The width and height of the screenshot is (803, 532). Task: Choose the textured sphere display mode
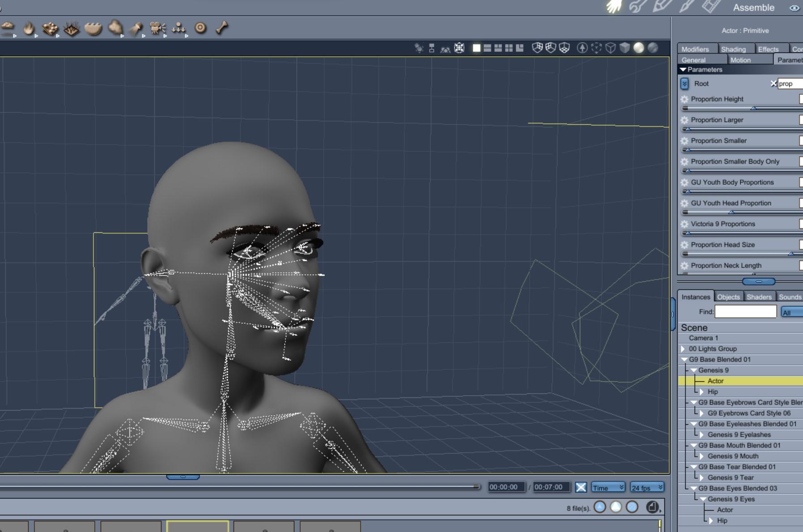653,48
